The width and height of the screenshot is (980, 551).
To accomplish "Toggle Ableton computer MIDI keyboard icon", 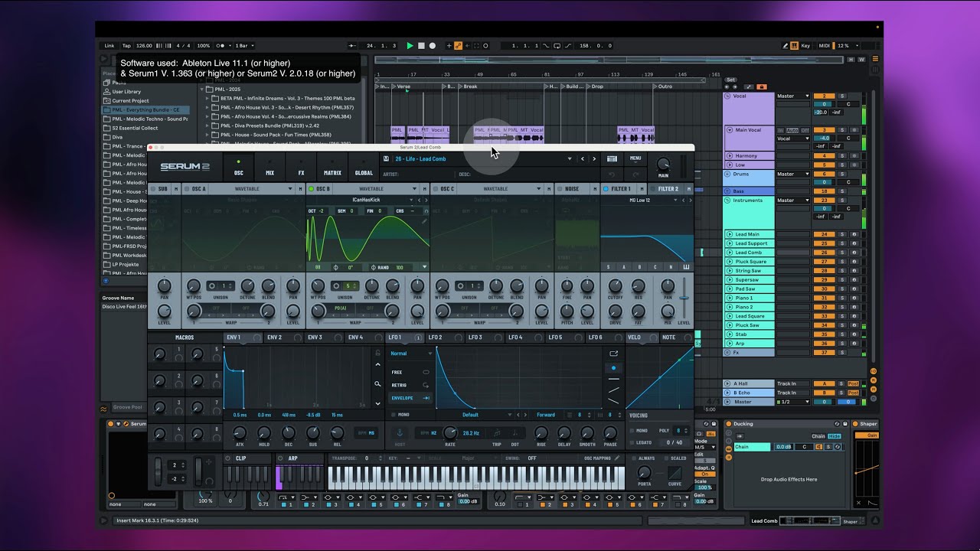I will coord(795,46).
